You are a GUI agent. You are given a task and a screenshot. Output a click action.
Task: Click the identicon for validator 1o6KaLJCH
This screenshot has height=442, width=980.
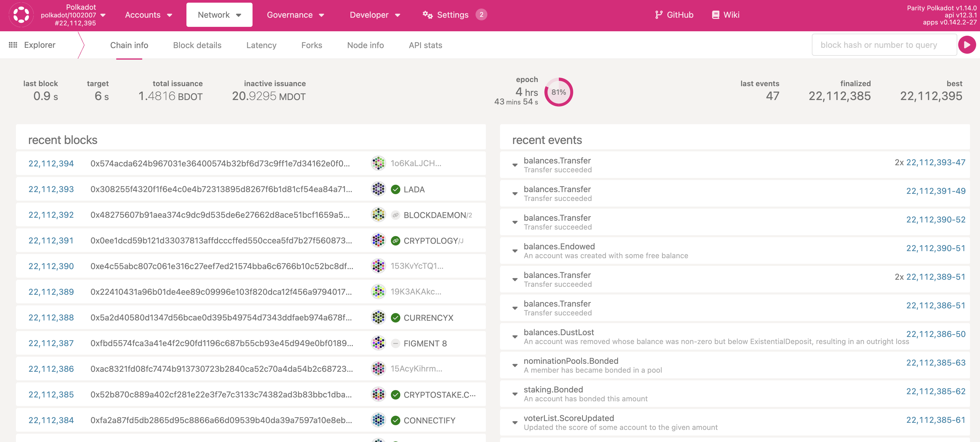coord(378,163)
